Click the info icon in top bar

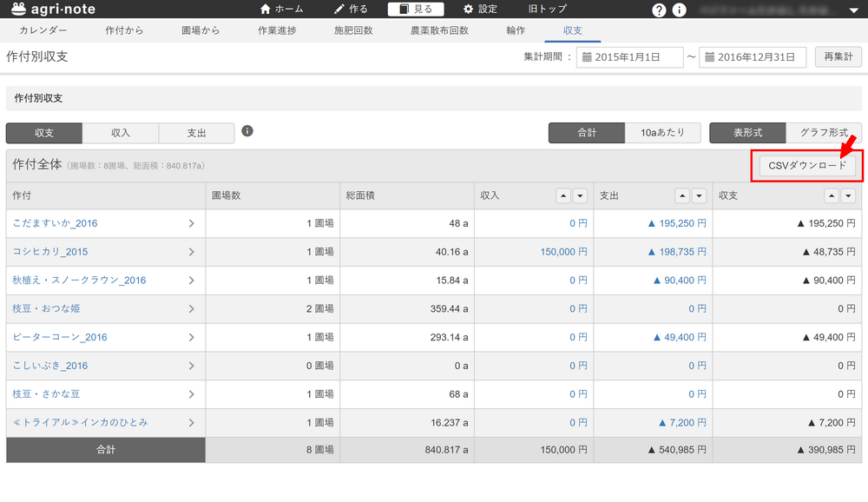(680, 10)
